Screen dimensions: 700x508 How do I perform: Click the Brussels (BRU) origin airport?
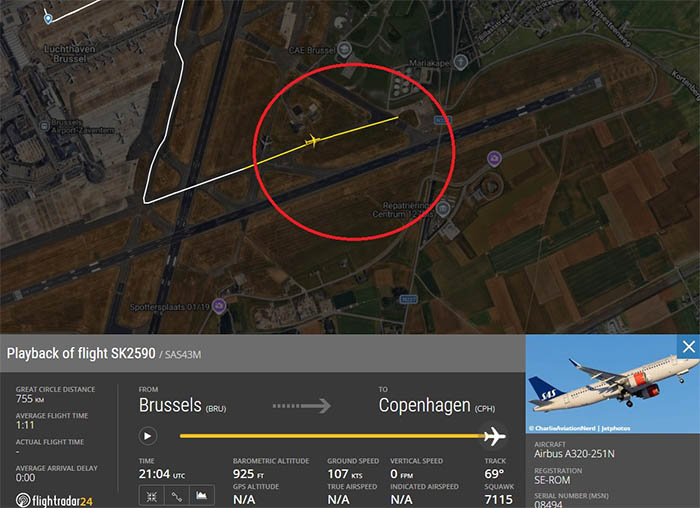point(183,405)
